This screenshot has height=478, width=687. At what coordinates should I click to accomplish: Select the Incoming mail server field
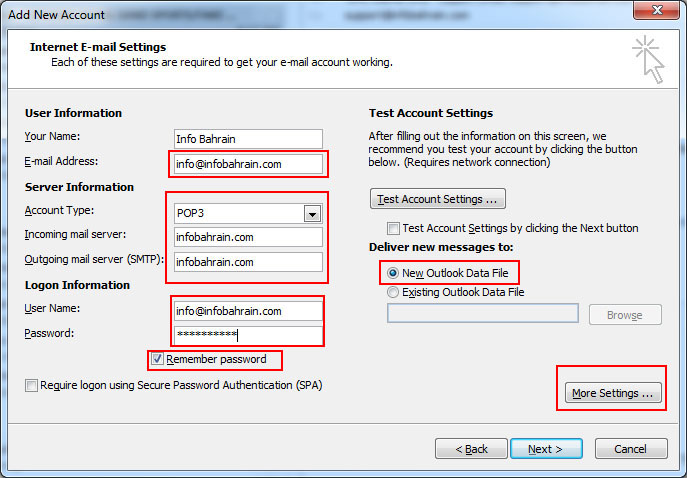click(248, 238)
